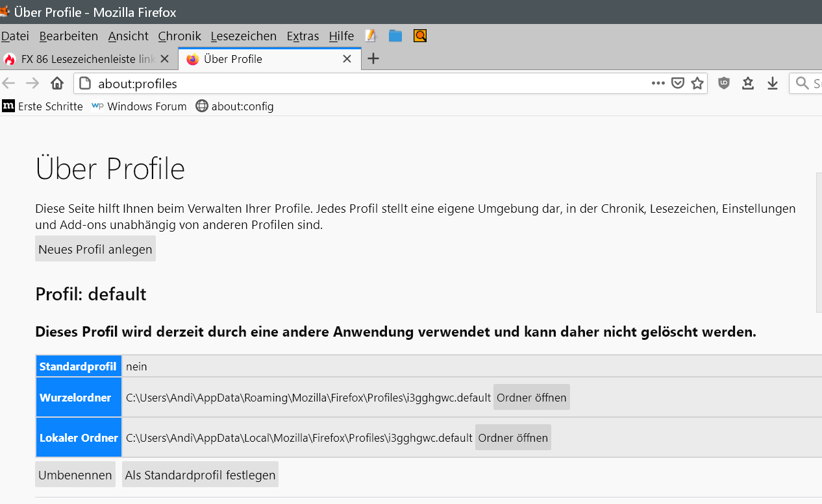The image size is (822, 504).
Task: Close the Über Profile tab
Action: click(347, 59)
